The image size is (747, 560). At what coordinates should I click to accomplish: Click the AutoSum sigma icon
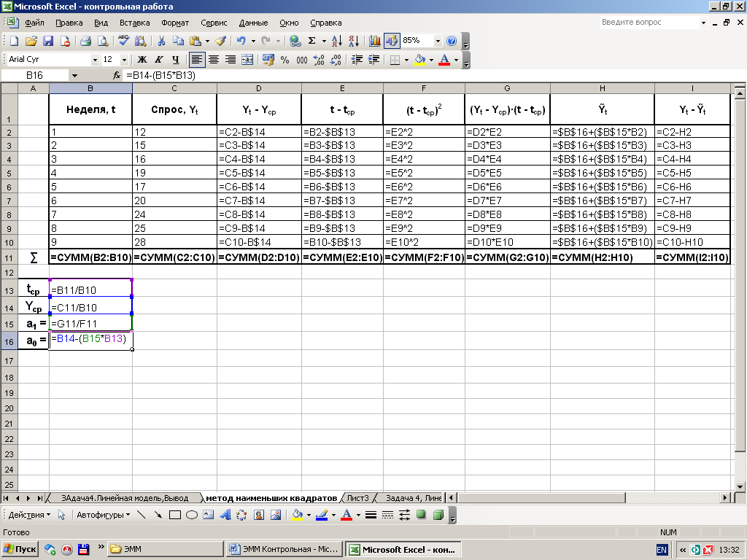click(x=312, y=41)
